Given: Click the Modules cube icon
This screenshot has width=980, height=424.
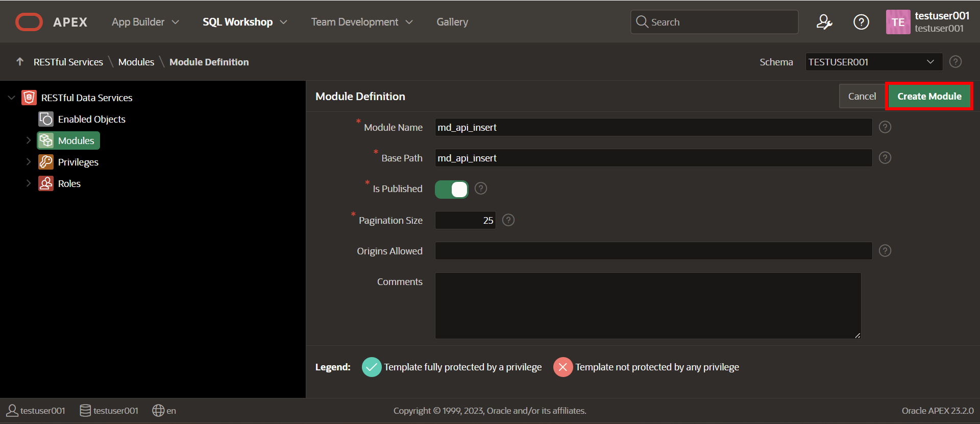Looking at the screenshot, I should pos(46,140).
